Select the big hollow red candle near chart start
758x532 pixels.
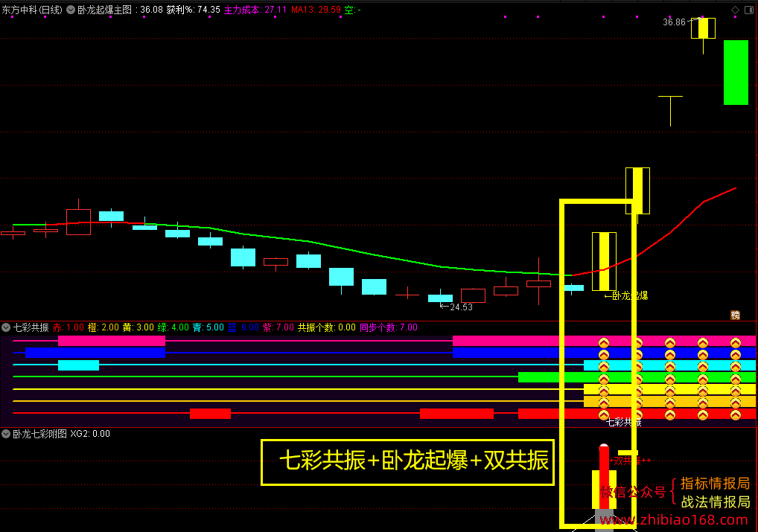click(x=78, y=222)
